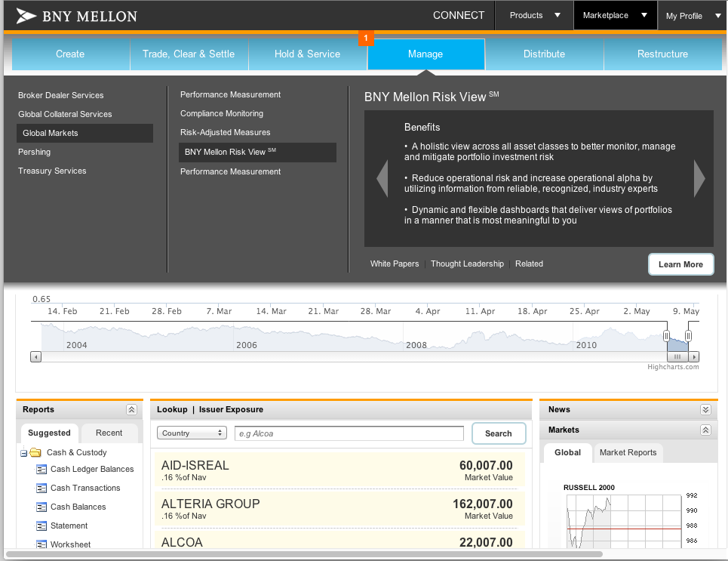
Task: Select Compliance Monitoring submenu item
Action: coord(222,113)
